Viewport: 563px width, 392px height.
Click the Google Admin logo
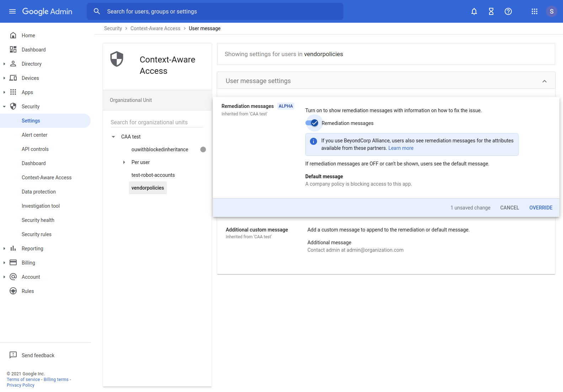(47, 11)
